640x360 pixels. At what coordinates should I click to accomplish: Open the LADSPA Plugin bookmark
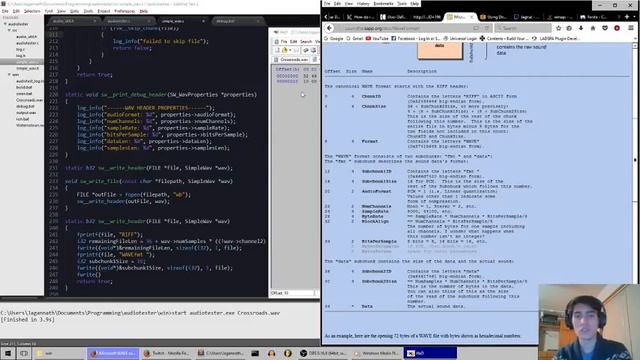tap(556, 38)
